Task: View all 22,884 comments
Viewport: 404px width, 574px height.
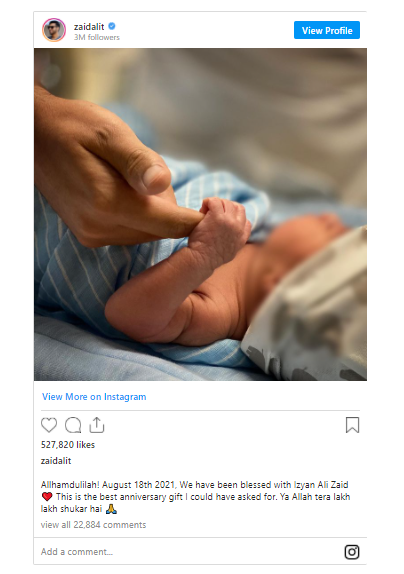Action: click(93, 525)
